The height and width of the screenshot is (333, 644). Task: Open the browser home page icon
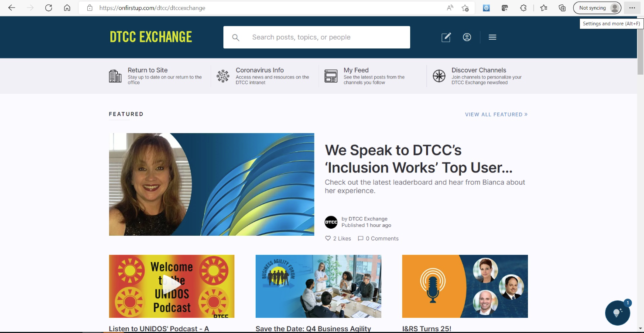67,8
